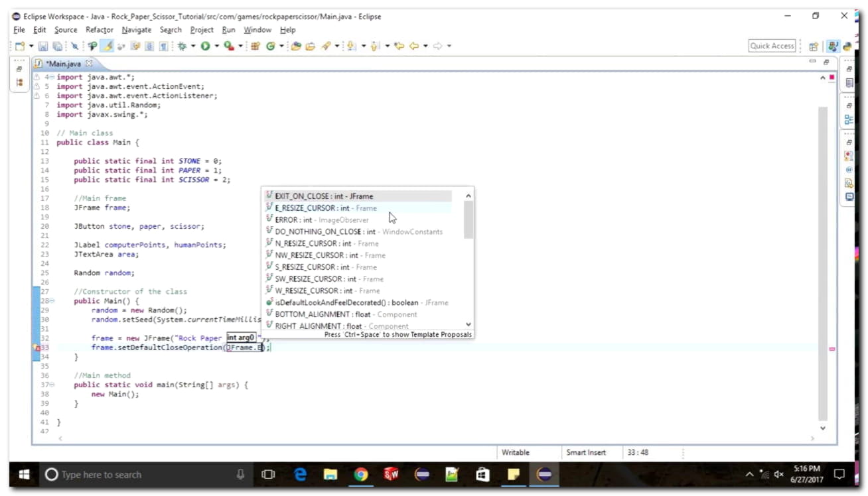Open the Declaration view icon in right trim
Viewport: 868px width, 496px height.
pos(849,183)
